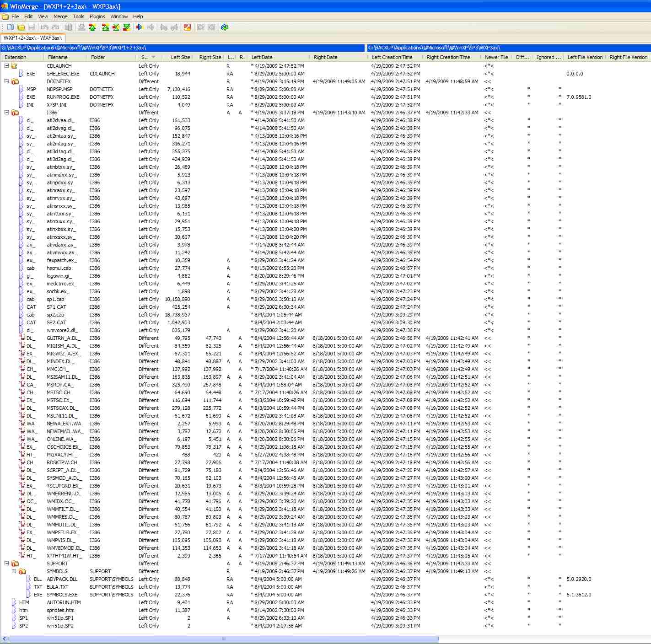Viewport: 651px width, 644px height.
Task: Click the Refresh toolbar icon
Action: (x=224, y=27)
